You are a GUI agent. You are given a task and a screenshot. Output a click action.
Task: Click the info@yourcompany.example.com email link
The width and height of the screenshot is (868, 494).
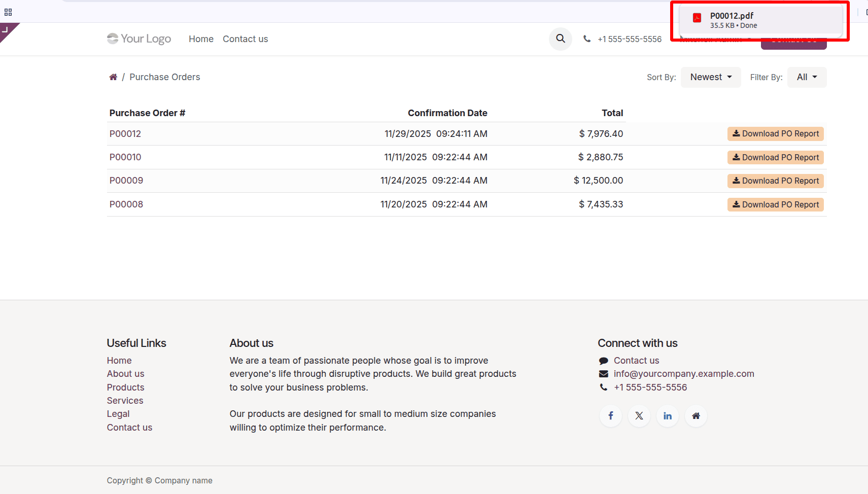pyautogui.click(x=684, y=373)
